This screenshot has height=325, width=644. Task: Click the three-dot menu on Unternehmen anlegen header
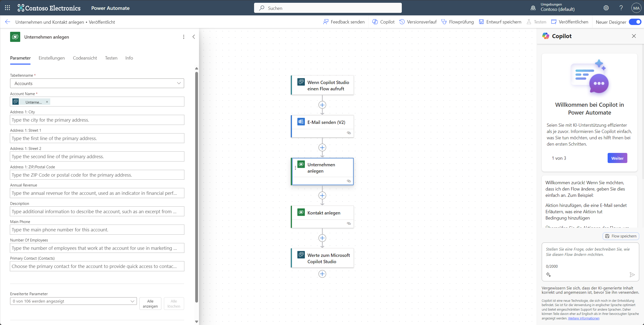[x=184, y=37]
